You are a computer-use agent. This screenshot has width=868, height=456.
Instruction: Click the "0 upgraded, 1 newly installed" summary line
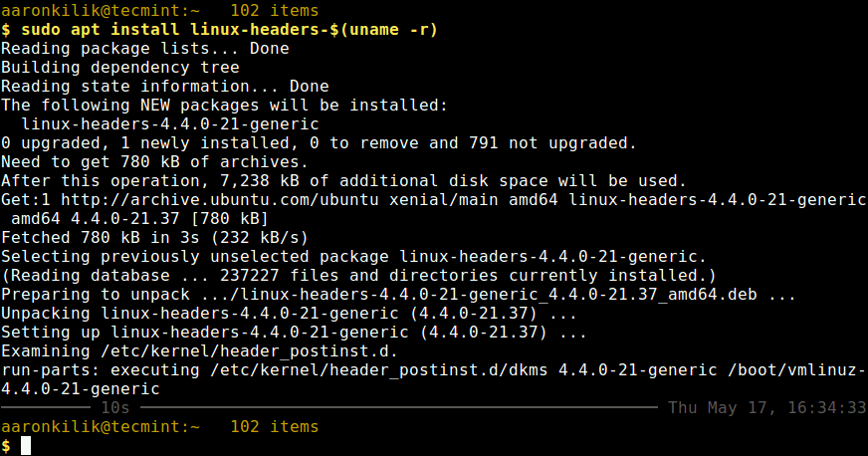[319, 142]
